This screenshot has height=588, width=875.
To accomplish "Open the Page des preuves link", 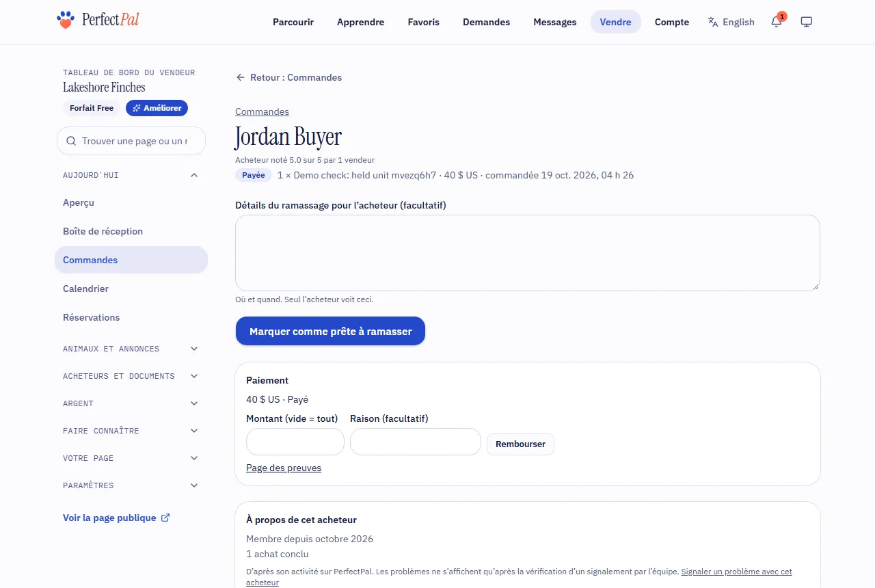I will coord(284,468).
